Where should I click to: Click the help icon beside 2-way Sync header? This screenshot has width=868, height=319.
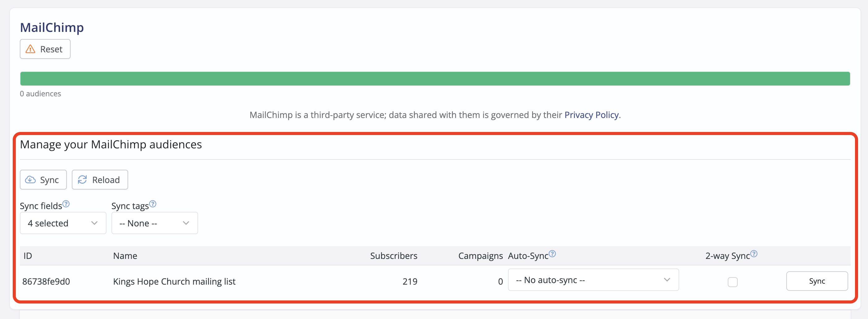coord(754,254)
